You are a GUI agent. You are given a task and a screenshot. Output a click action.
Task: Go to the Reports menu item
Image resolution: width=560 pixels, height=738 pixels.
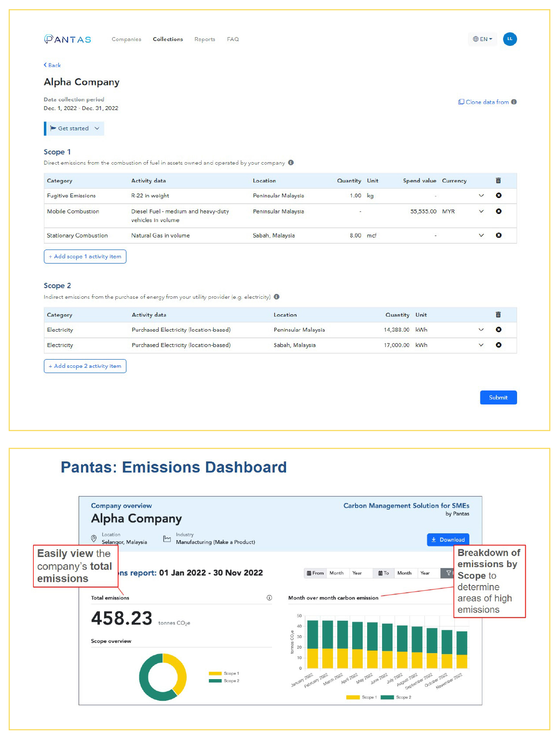(205, 40)
